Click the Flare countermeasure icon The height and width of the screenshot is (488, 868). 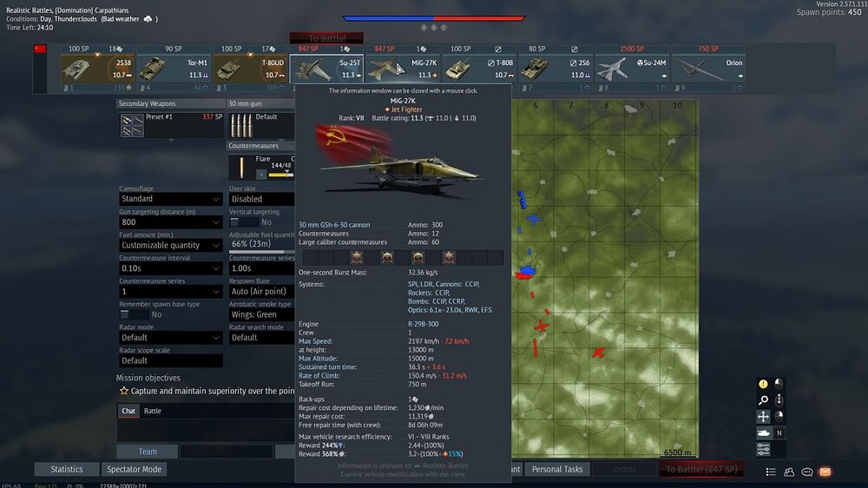241,168
